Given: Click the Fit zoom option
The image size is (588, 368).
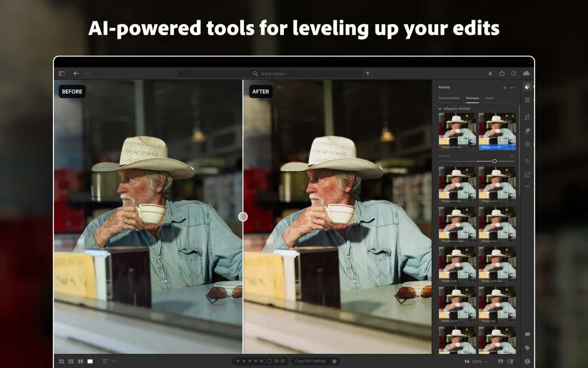Looking at the screenshot, I should [467, 362].
